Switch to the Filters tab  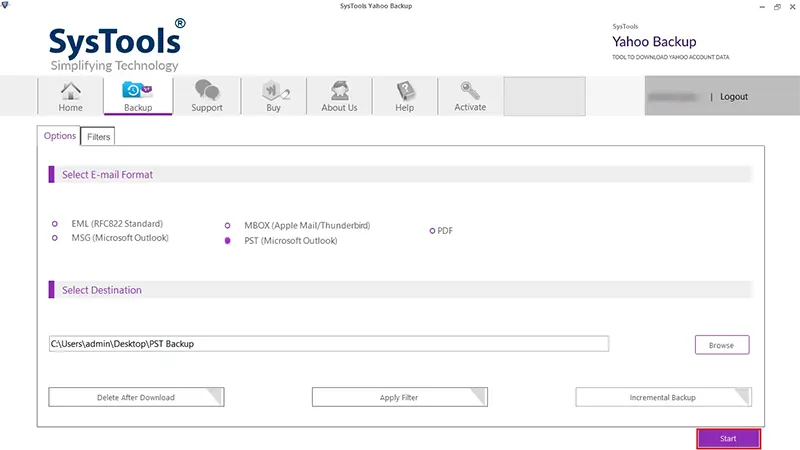click(x=98, y=137)
